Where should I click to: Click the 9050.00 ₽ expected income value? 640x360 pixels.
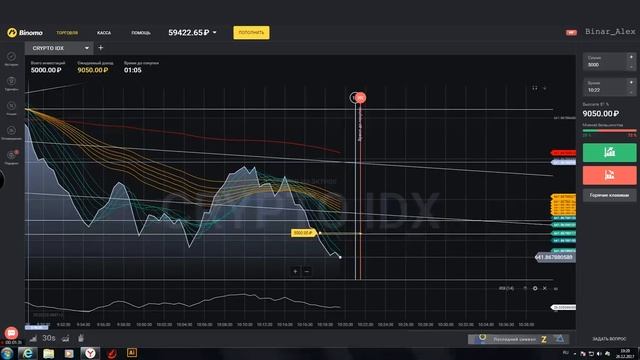click(x=93, y=70)
